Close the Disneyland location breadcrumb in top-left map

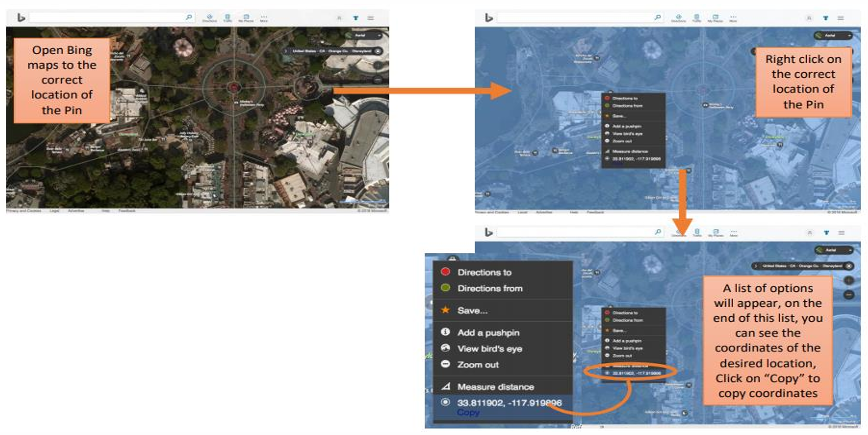378,51
